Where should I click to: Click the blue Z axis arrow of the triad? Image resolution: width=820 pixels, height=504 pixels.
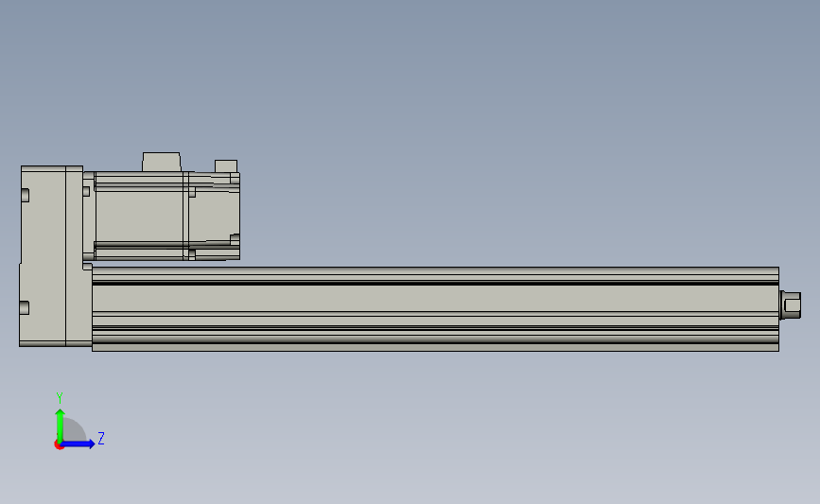(78, 444)
